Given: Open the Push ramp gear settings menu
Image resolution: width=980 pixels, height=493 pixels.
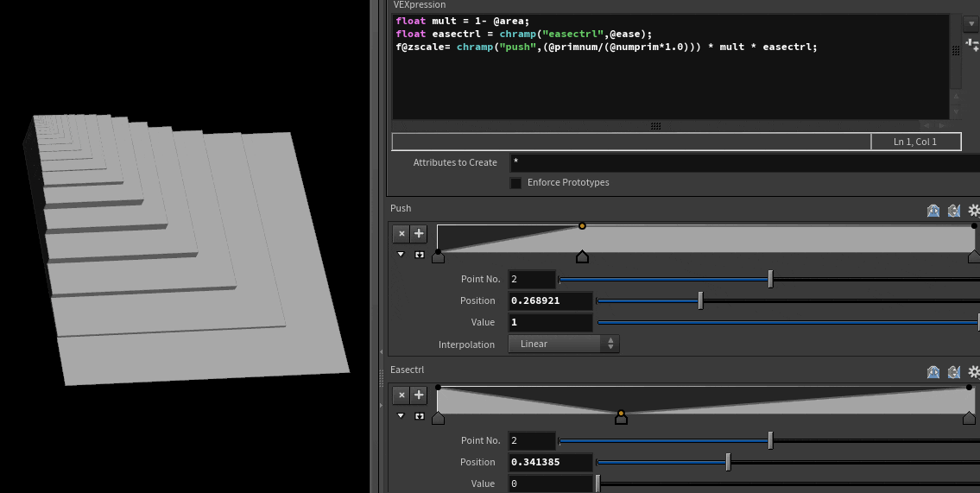Looking at the screenshot, I should (973, 210).
